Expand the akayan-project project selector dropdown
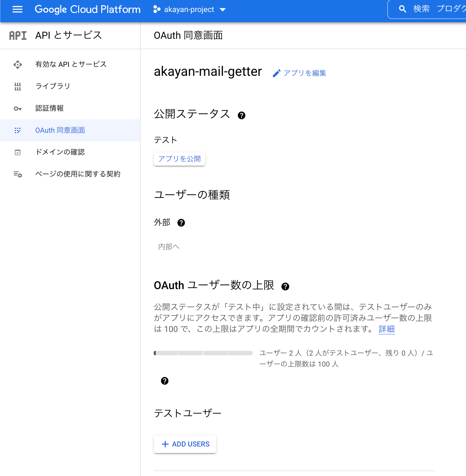466x476 pixels. tap(190, 10)
